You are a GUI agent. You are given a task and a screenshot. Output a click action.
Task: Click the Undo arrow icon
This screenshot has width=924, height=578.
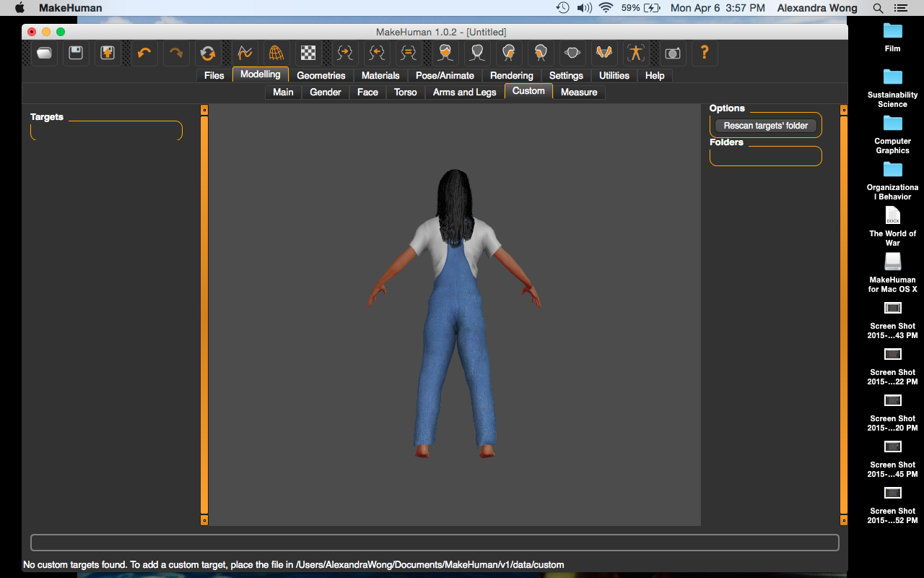(x=144, y=53)
